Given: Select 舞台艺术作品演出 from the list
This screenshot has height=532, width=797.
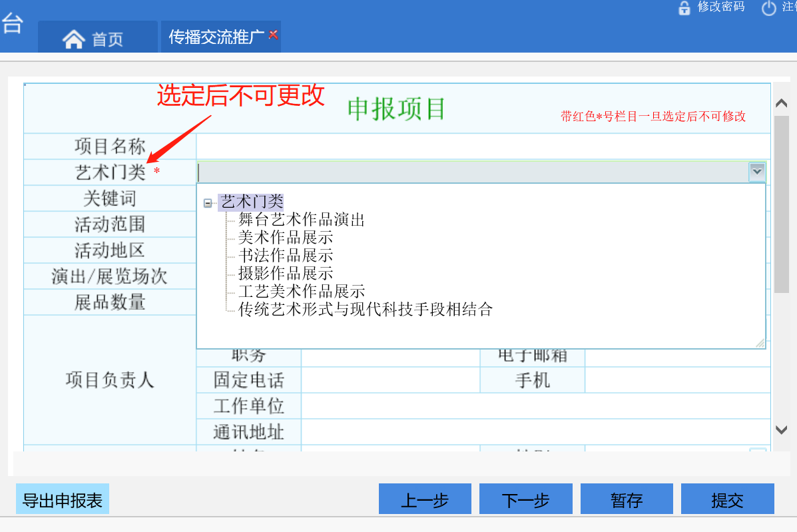Looking at the screenshot, I should tap(301, 220).
